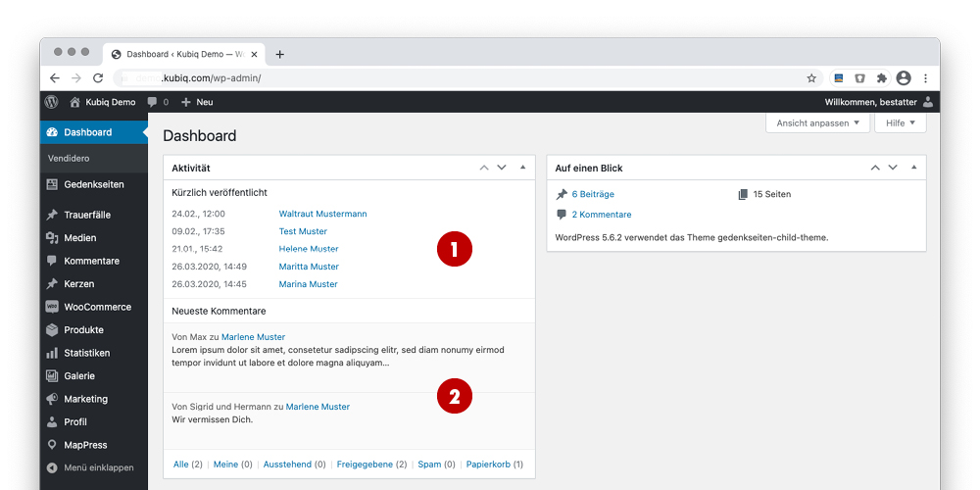Open WooCommerce in the sidebar menu
The image size is (980, 490).
97,307
